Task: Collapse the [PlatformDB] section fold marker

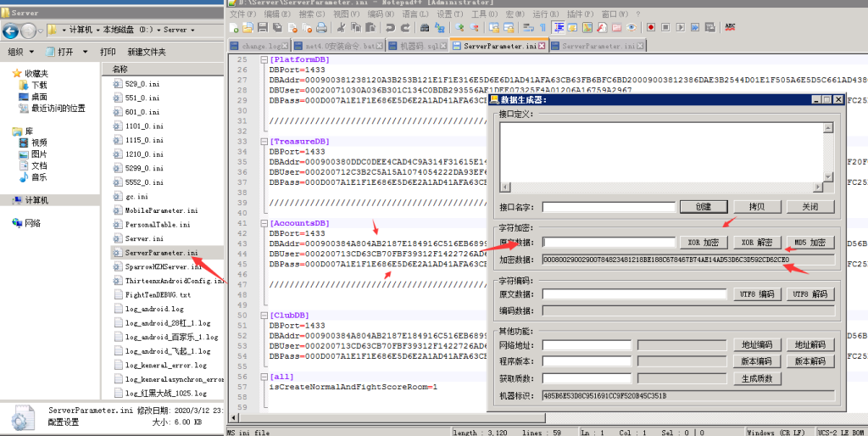Action: [264, 60]
